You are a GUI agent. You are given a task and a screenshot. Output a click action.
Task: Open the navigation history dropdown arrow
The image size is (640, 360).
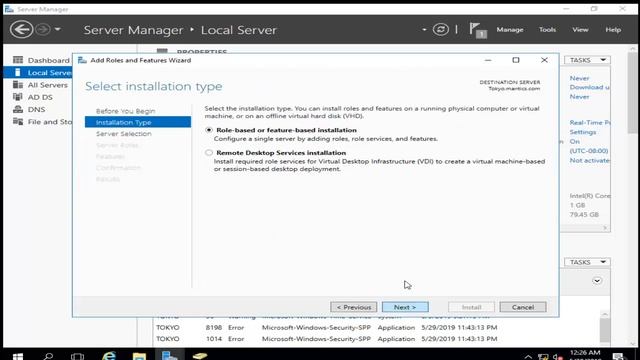(x=58, y=30)
